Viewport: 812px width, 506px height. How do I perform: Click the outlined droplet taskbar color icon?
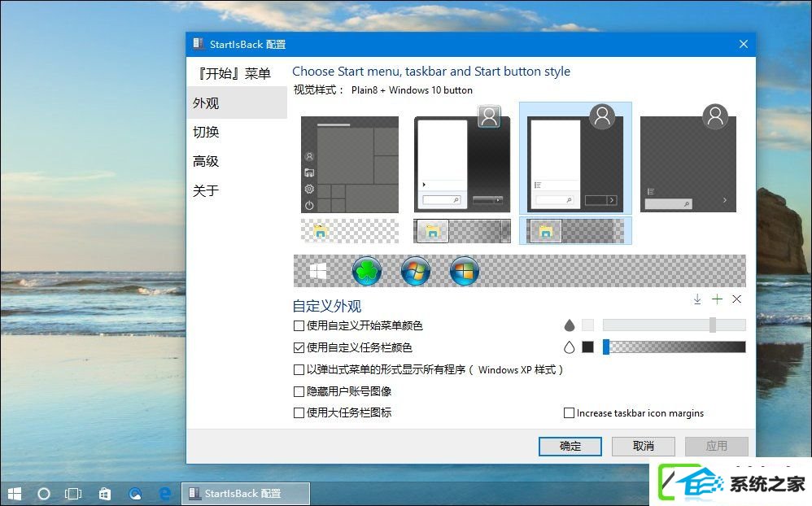(569, 347)
